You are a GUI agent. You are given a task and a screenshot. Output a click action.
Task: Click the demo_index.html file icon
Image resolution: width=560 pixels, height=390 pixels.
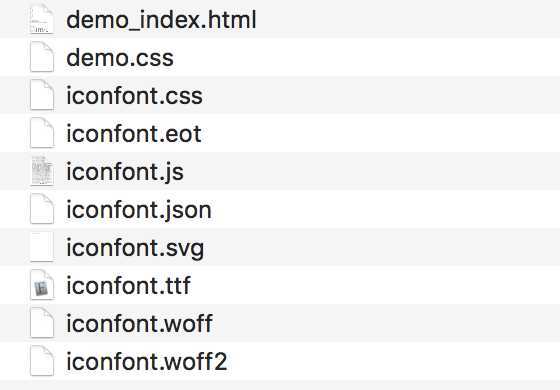pyautogui.click(x=42, y=19)
